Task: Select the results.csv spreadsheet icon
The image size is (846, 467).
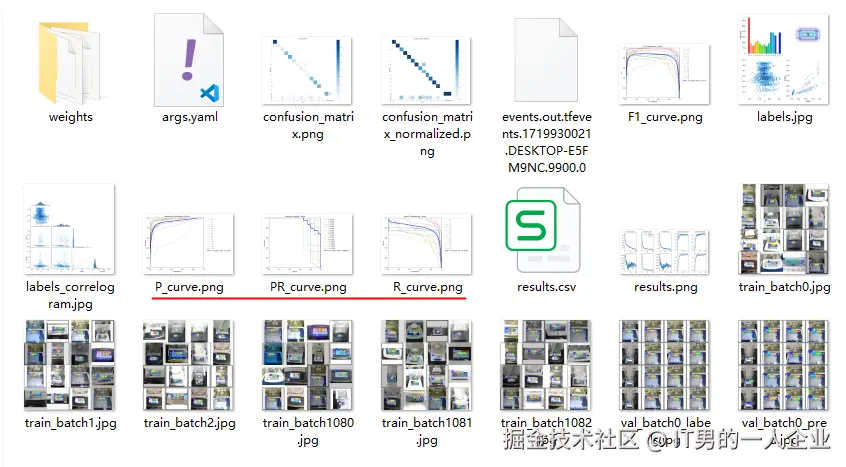Action: tap(543, 230)
